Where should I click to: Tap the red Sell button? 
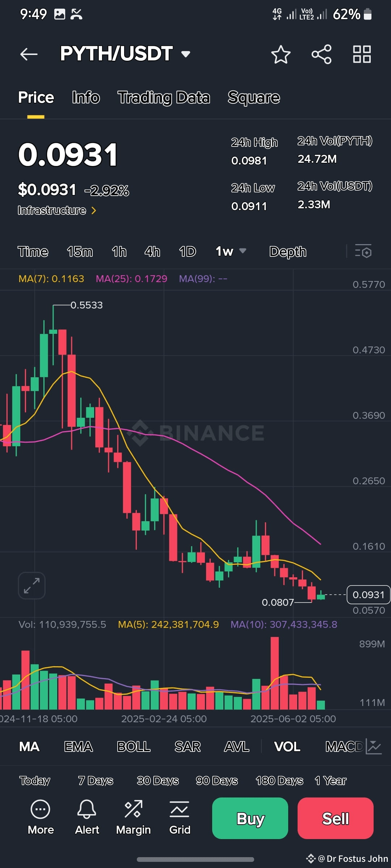tap(336, 818)
